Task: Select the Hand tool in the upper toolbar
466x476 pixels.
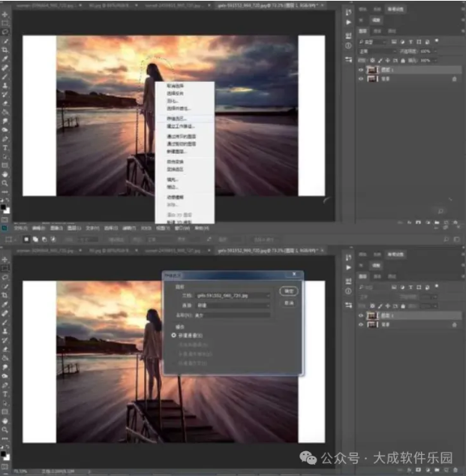Action: 5,174
